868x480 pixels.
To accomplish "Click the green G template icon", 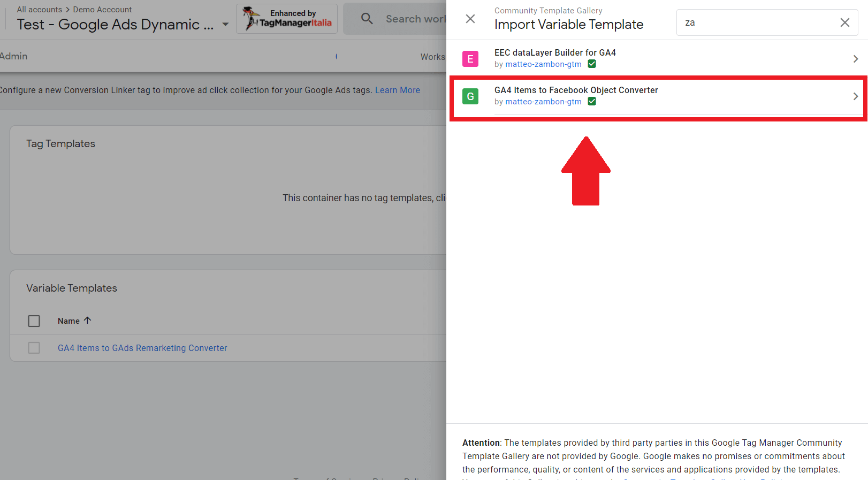I will tap(470, 96).
